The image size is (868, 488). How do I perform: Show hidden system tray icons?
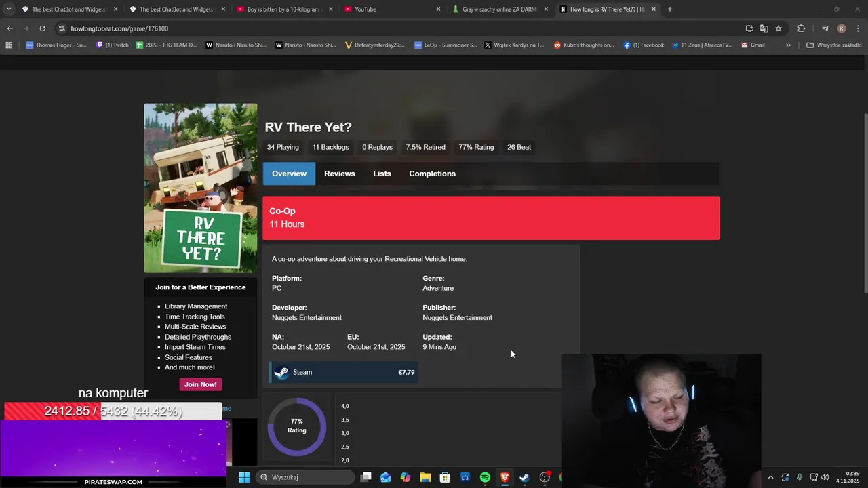[770, 477]
